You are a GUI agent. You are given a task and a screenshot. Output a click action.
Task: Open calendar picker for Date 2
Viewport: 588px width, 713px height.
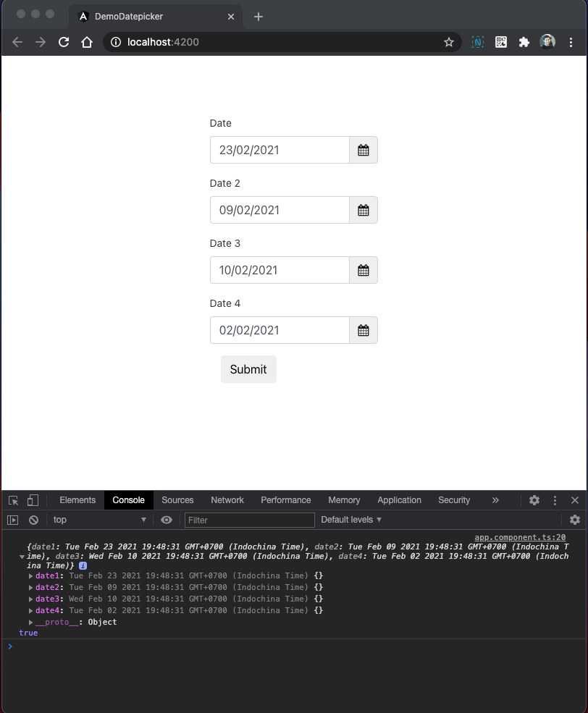364,210
